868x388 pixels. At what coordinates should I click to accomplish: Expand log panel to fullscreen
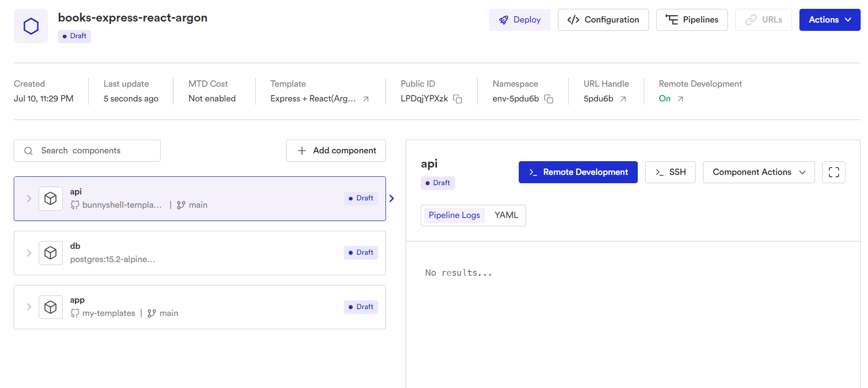tap(834, 172)
